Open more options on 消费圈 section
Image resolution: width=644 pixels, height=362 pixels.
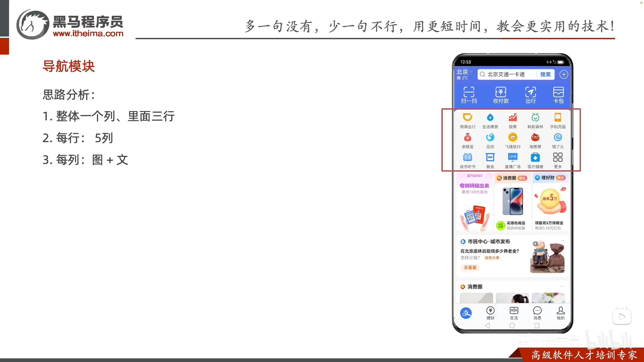(562, 287)
